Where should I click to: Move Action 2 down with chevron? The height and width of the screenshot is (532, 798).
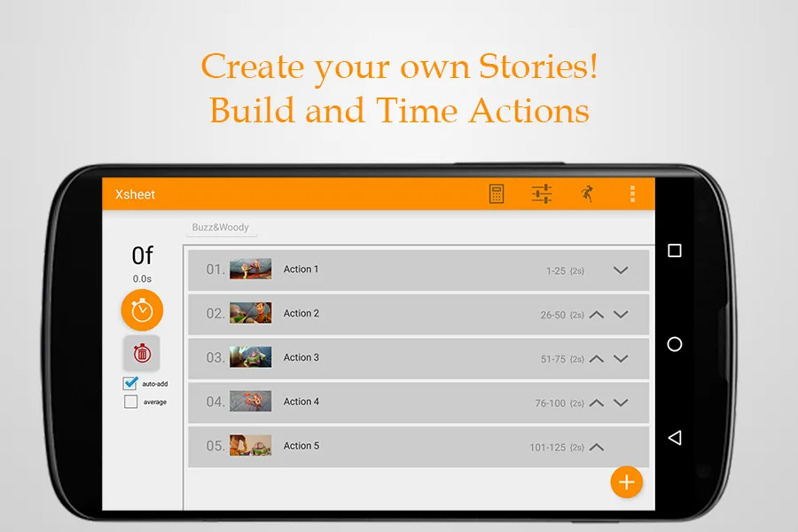pos(621,315)
